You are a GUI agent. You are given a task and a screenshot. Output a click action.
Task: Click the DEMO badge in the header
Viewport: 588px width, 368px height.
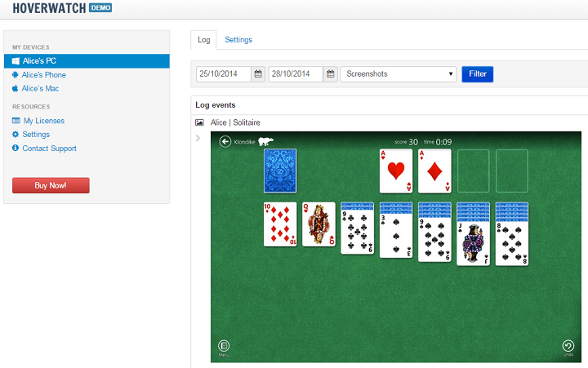[100, 8]
